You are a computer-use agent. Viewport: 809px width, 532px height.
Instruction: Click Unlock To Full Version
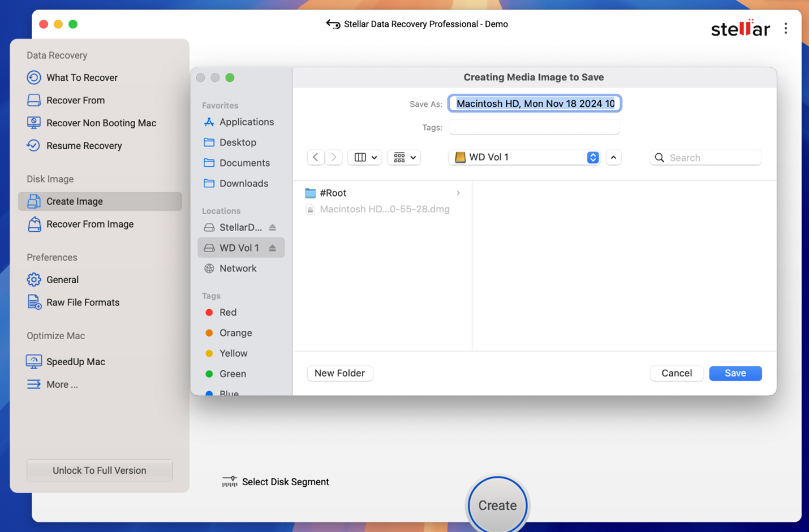click(100, 470)
